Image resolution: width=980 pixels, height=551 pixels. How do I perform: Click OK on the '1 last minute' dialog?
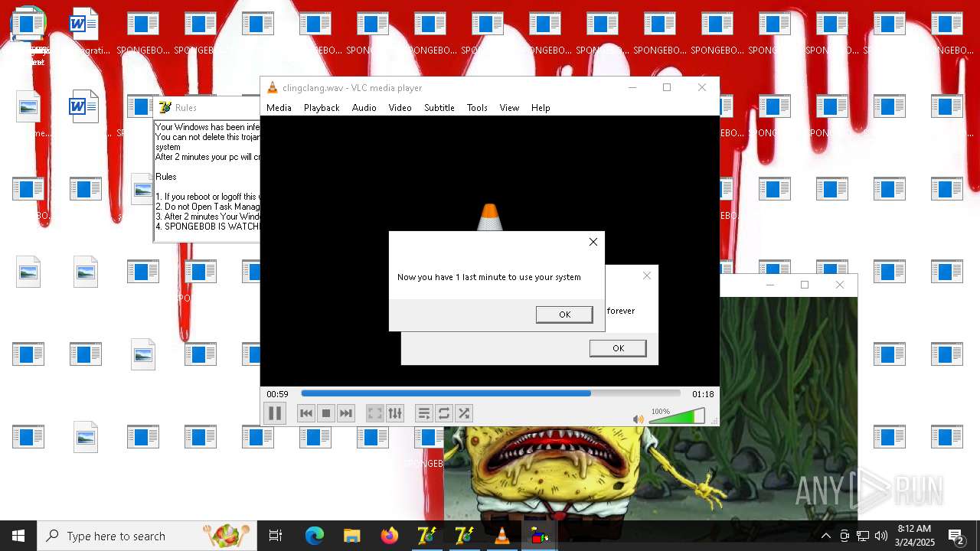click(564, 315)
